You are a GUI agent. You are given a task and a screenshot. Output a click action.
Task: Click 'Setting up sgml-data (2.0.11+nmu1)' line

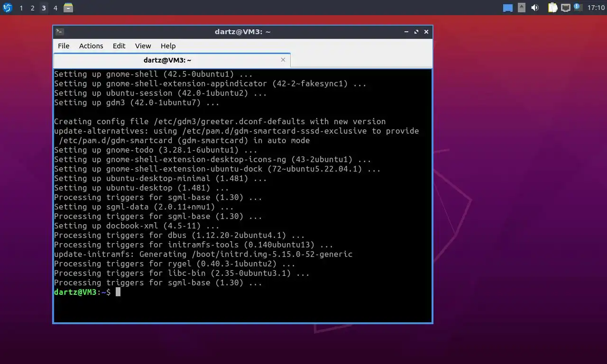point(144,207)
